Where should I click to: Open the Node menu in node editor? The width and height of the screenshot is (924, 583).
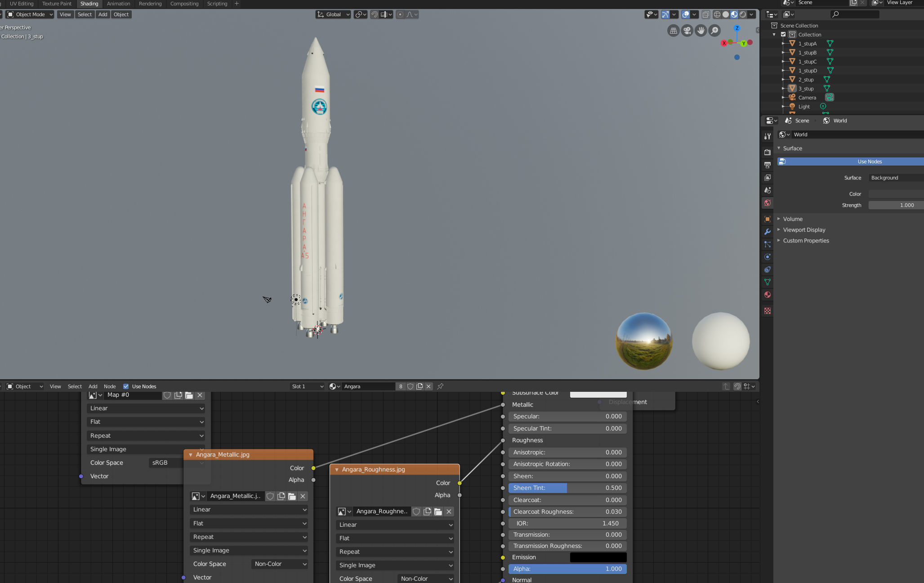pos(110,386)
